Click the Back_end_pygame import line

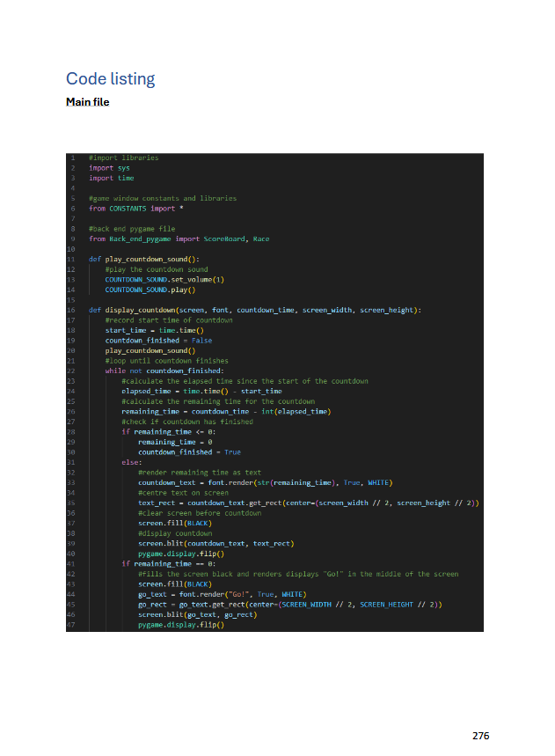[x=179, y=239]
